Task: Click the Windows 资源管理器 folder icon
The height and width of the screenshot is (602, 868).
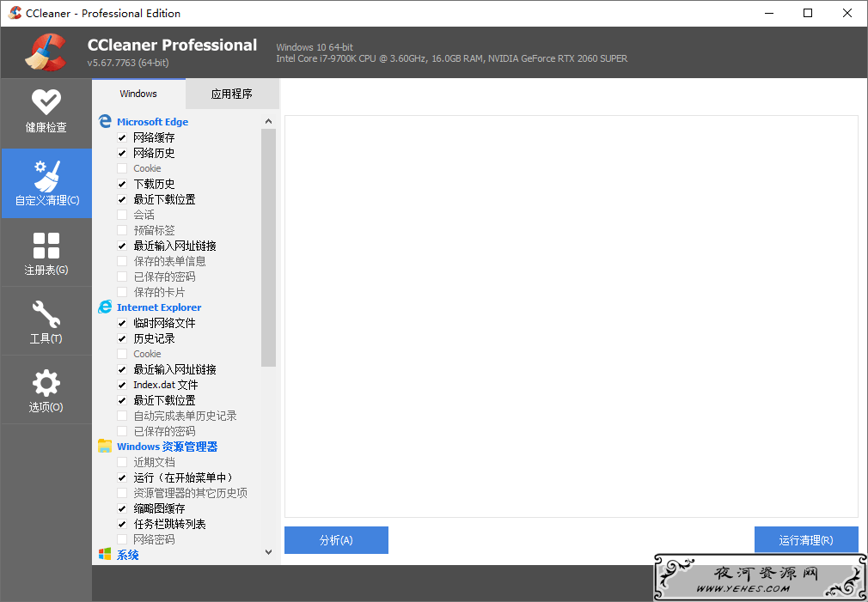Action: coord(105,446)
